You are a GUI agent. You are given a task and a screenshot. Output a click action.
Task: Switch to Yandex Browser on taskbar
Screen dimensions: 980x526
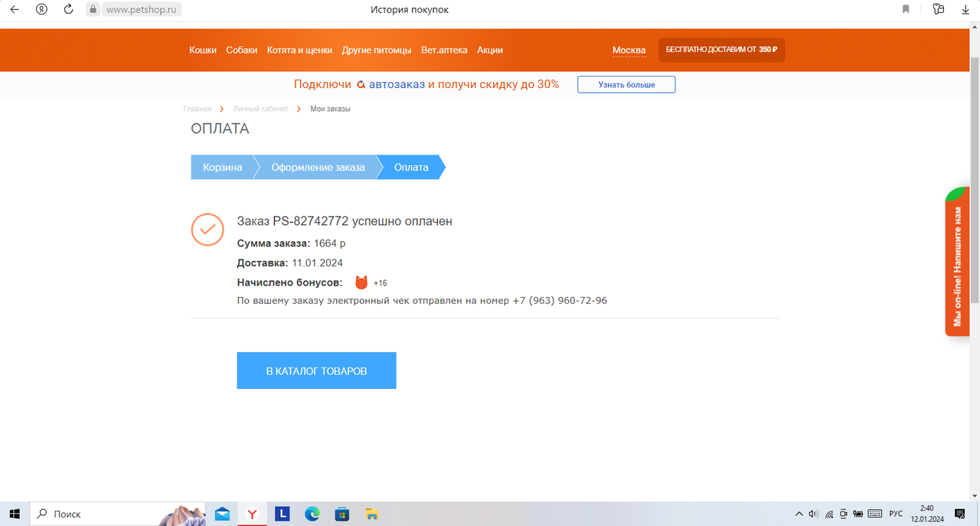[251, 514]
